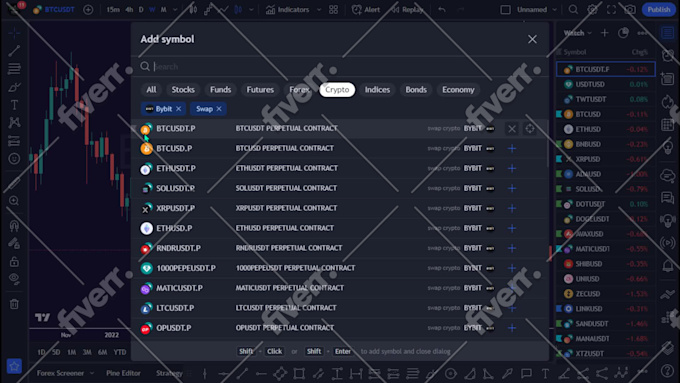This screenshot has height=383, width=680.
Task: Select BTCUSD in the watchlist
Action: coord(606,114)
